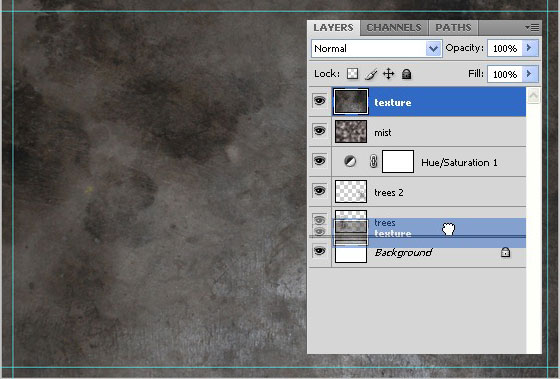Enable lock all padlock icon

(406, 74)
